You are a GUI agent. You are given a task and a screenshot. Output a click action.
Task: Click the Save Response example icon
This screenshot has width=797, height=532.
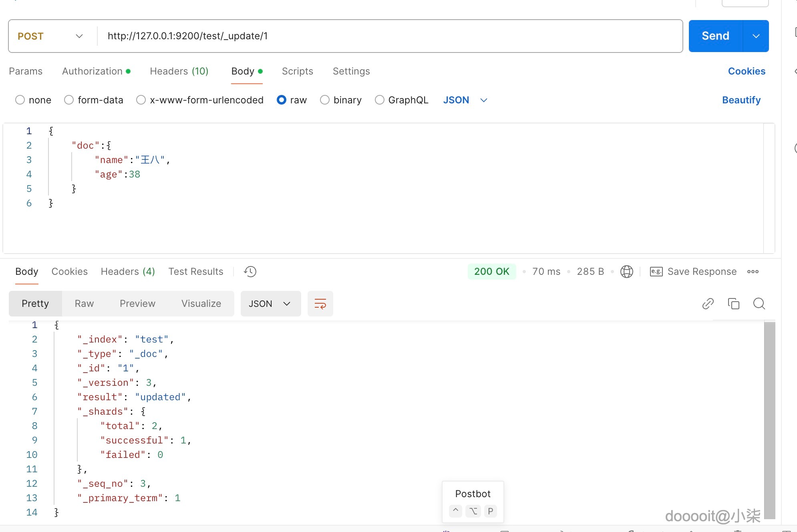[656, 272]
